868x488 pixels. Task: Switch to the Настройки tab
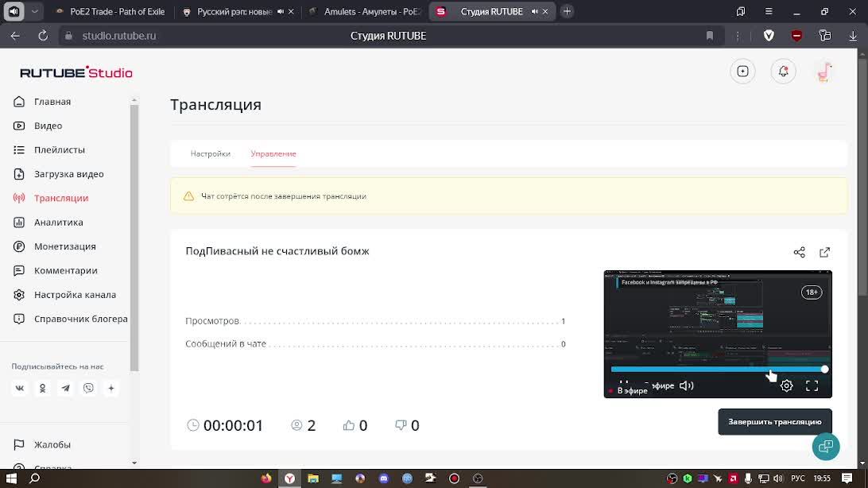coord(211,154)
